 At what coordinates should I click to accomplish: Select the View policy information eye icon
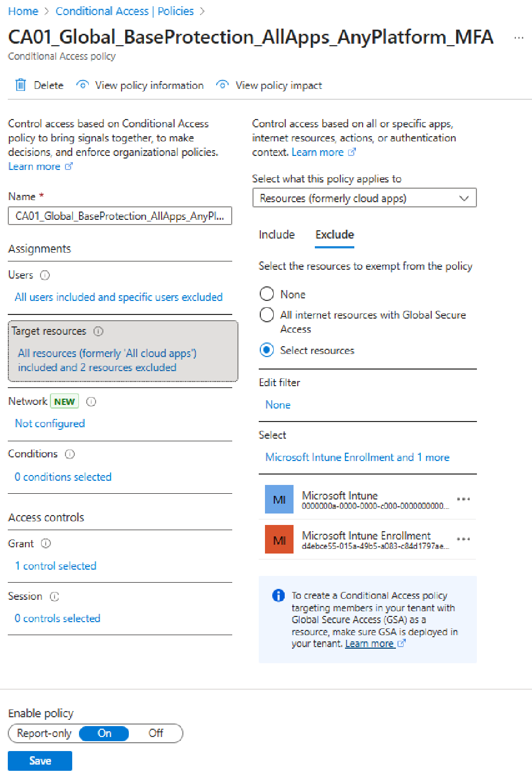coord(82,85)
